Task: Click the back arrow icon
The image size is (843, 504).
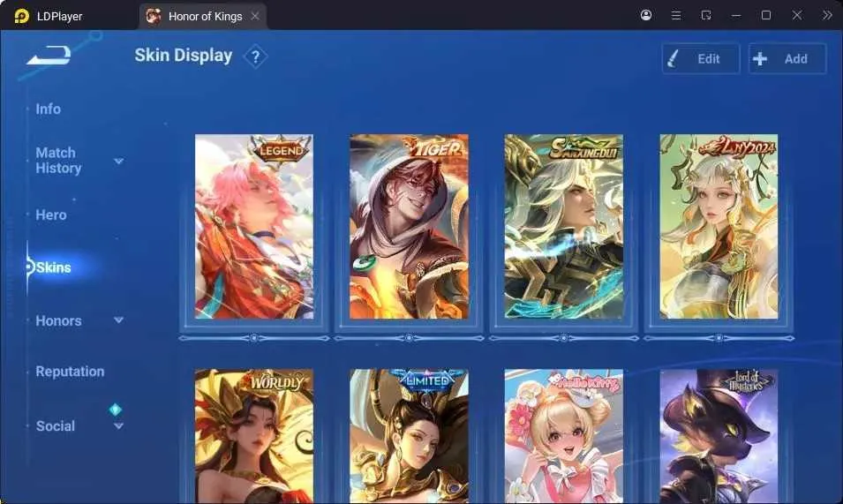Action: click(x=49, y=55)
